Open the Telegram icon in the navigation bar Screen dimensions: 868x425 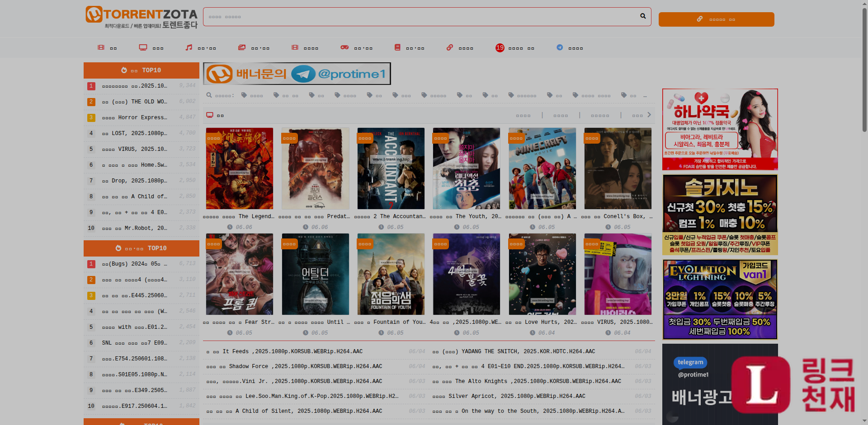click(560, 47)
